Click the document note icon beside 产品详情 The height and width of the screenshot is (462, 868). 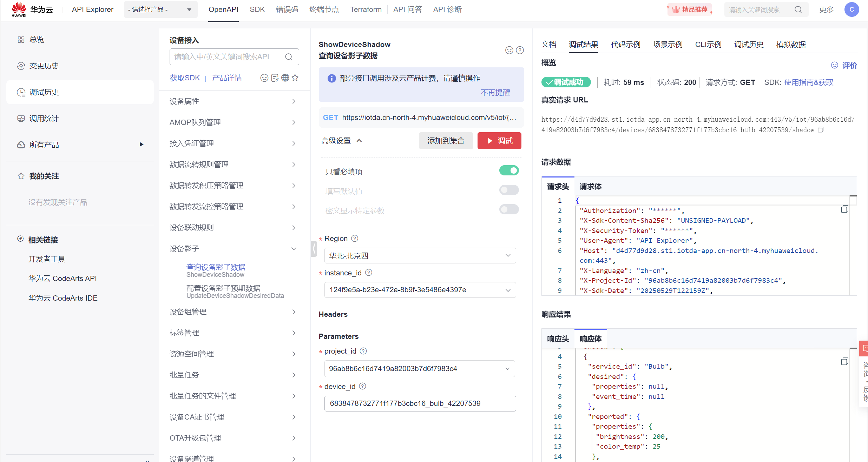(x=275, y=78)
